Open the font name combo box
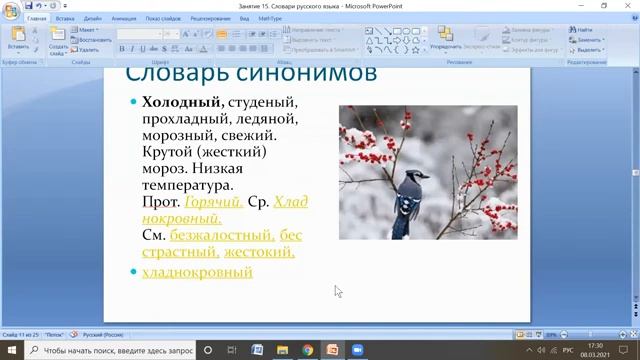This screenshot has width=640, height=360. coord(139,34)
